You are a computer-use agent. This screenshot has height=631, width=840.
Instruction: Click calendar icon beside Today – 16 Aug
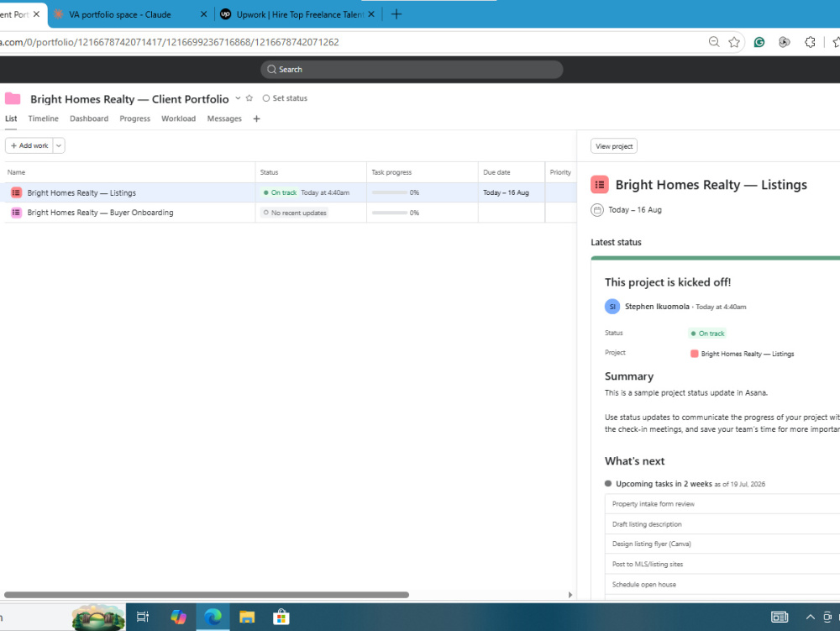click(596, 210)
